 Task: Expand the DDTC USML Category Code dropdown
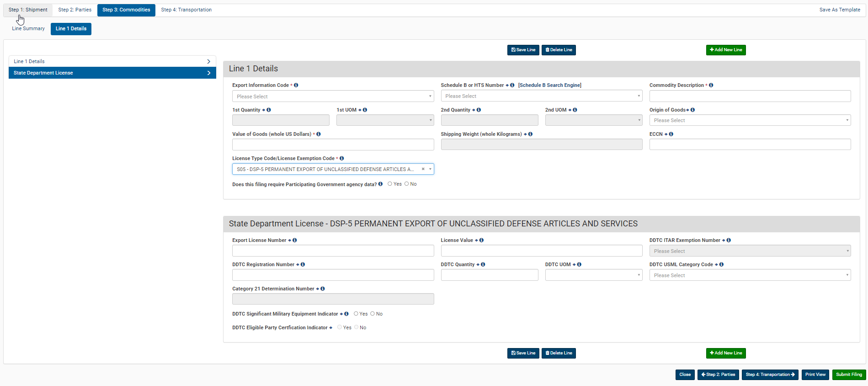click(x=750, y=275)
